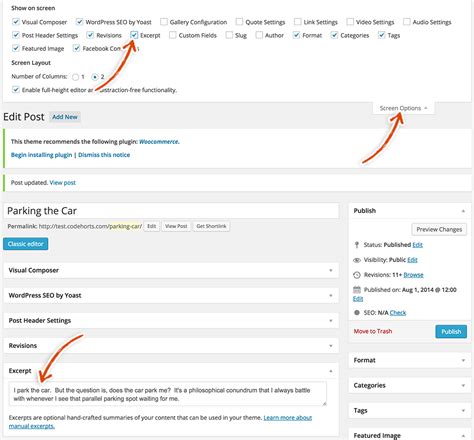Expand the Categories box arrow

463,386
